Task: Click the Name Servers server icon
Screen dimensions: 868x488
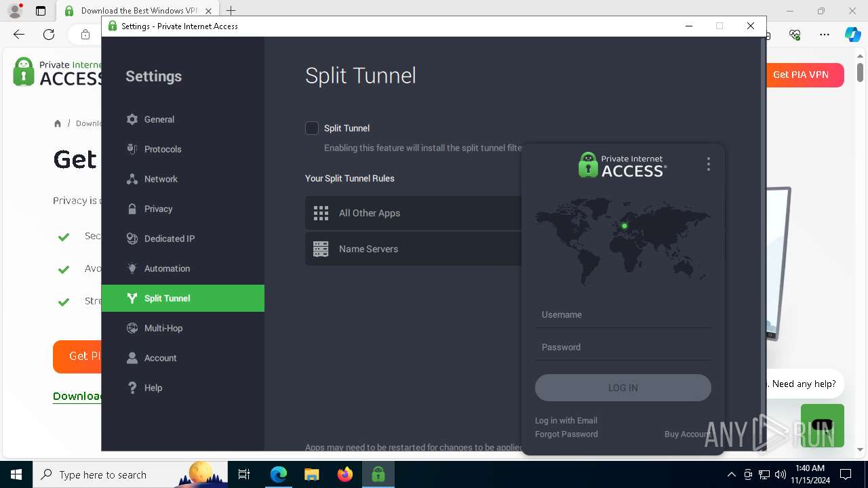Action: pyautogui.click(x=321, y=249)
